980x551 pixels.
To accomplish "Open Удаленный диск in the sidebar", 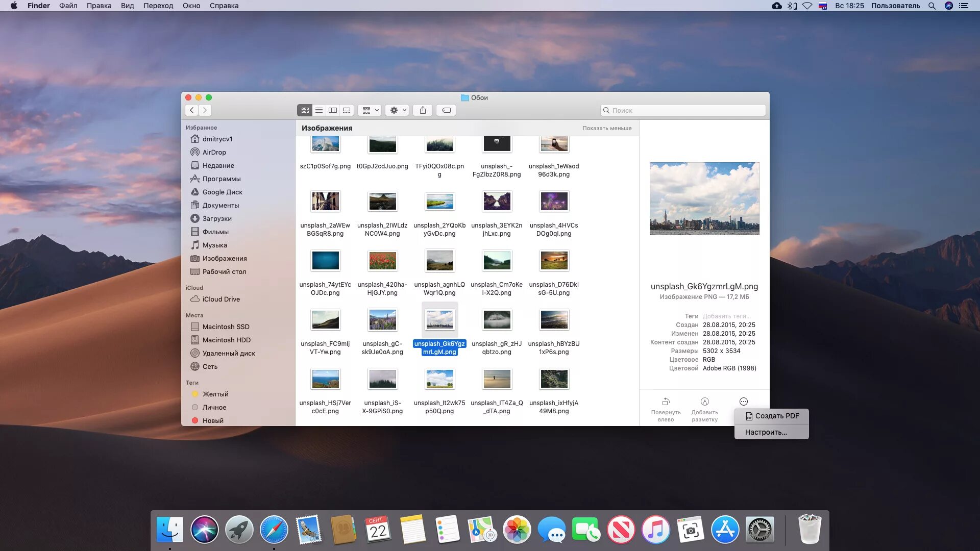I will tap(228, 353).
